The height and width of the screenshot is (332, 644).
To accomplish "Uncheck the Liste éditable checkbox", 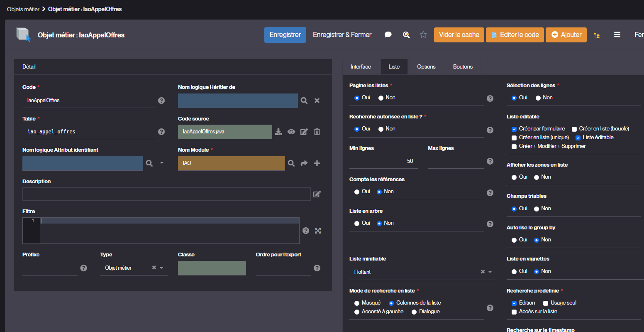I will (578, 138).
